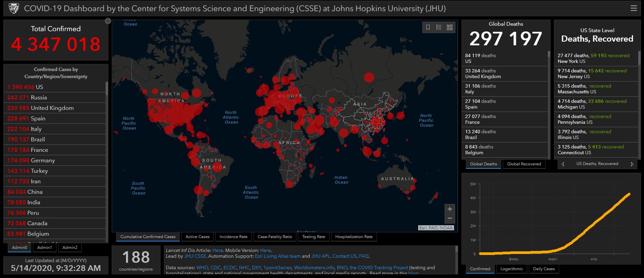
Task: Select the Global Recovered tab
Action: point(524,164)
